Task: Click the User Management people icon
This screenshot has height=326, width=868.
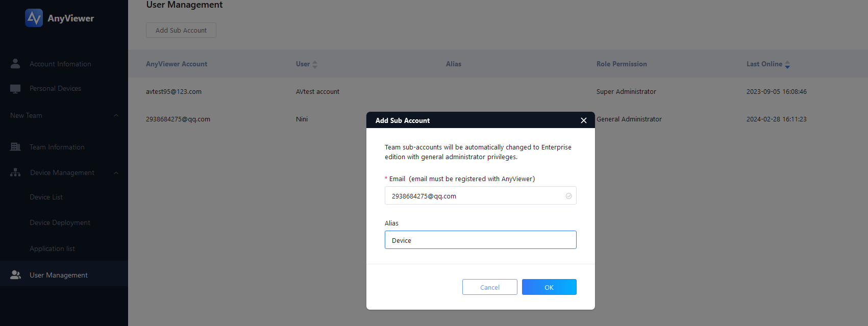Action: tap(15, 275)
